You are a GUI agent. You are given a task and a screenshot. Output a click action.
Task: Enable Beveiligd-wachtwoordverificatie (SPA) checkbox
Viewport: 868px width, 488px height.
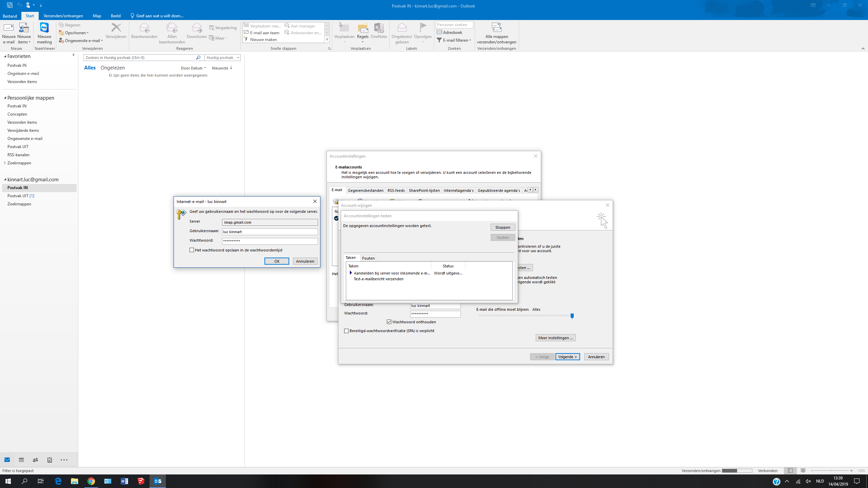click(346, 331)
